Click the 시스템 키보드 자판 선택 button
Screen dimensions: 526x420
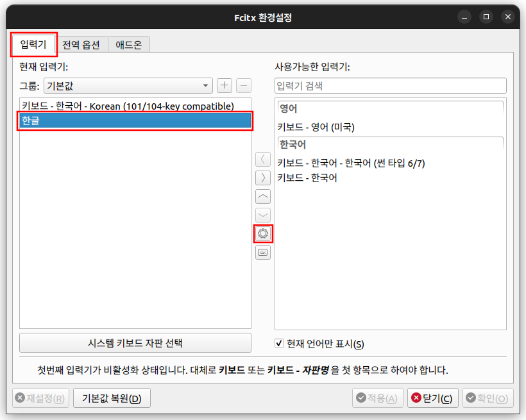tap(135, 343)
